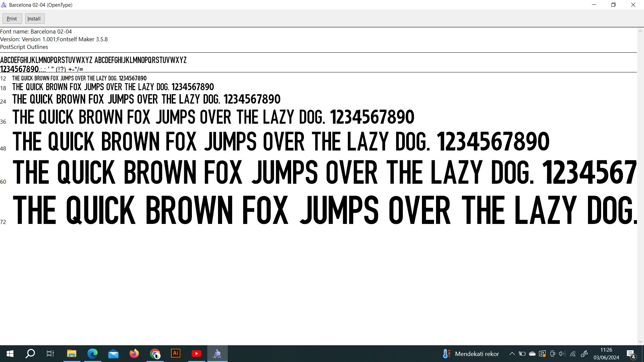Expand hidden system tray icons chevron
This screenshot has width=644, height=362.
pyautogui.click(x=512, y=354)
